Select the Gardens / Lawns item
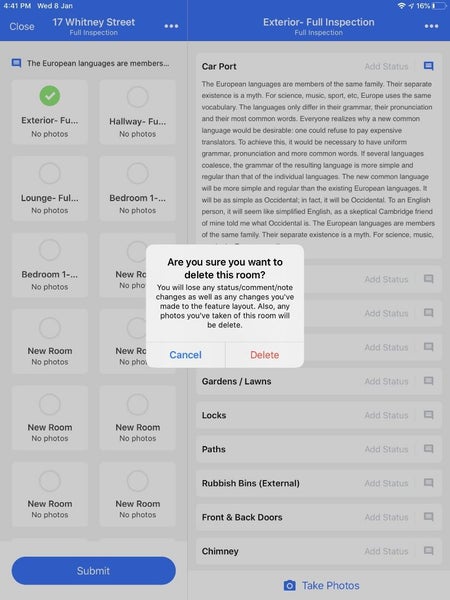Viewport: 450px width, 600px height. tap(319, 381)
